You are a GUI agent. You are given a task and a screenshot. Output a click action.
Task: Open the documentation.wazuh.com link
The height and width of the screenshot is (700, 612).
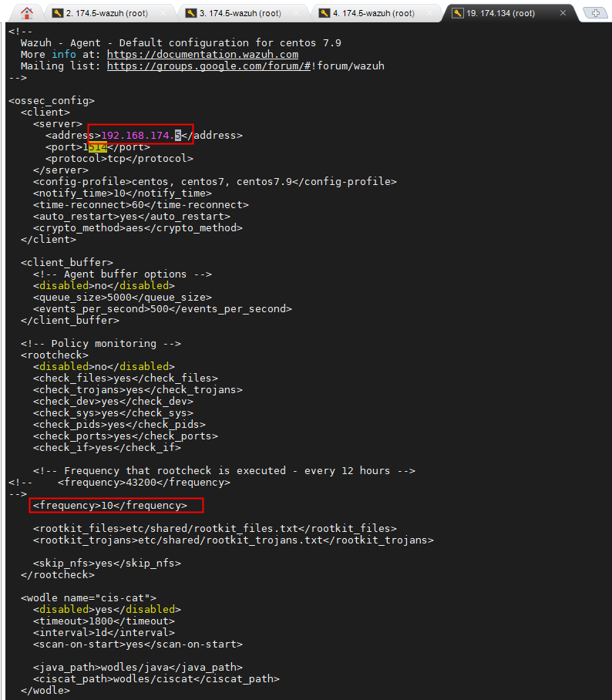click(x=203, y=55)
